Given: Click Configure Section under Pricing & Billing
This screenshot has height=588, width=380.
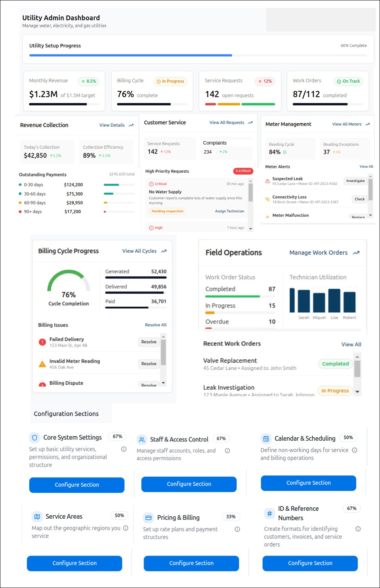Looking at the screenshot, I should (x=191, y=563).
